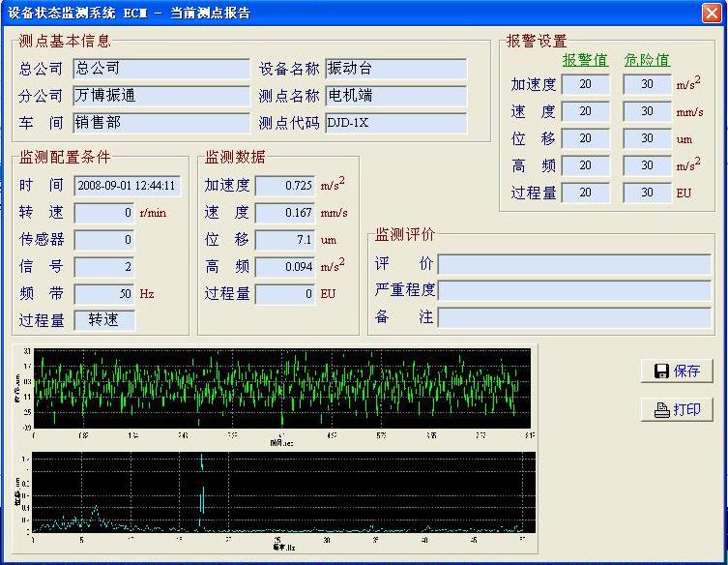Click the frequency spectrum chart
This screenshot has height=565, width=728.
pyautogui.click(x=282, y=491)
